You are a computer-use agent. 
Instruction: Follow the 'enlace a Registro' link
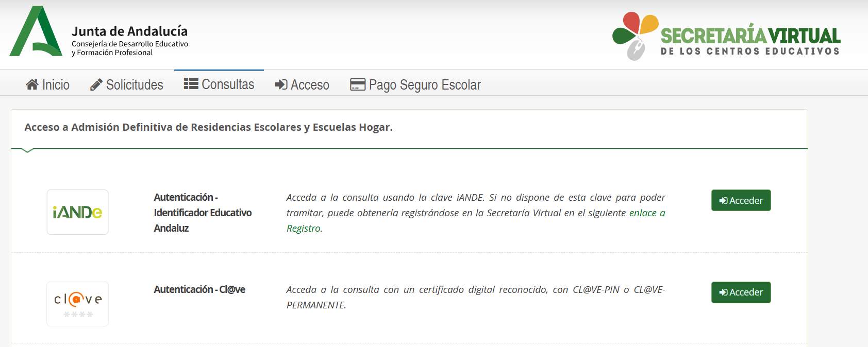click(x=647, y=213)
